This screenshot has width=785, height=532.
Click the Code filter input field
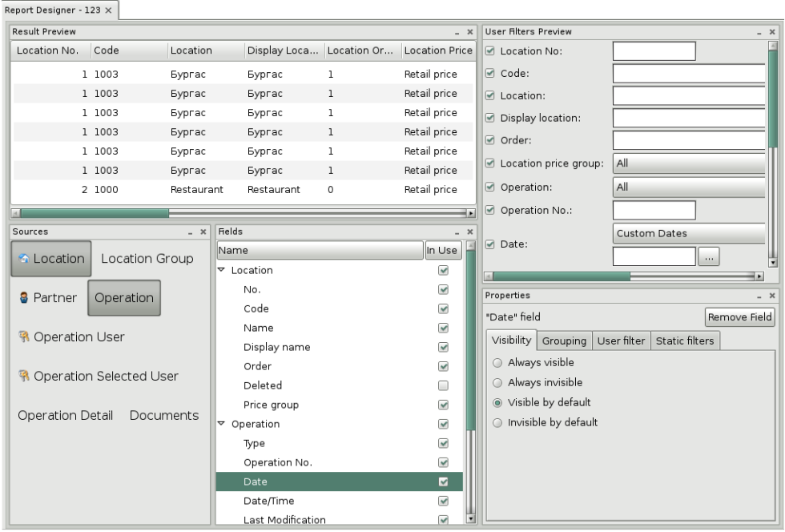coord(689,74)
